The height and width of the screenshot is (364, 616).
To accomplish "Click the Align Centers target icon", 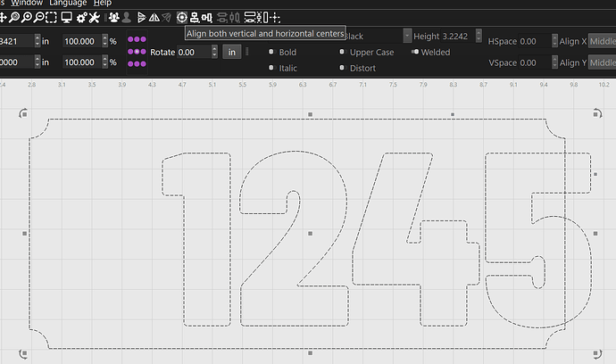I will tap(181, 17).
